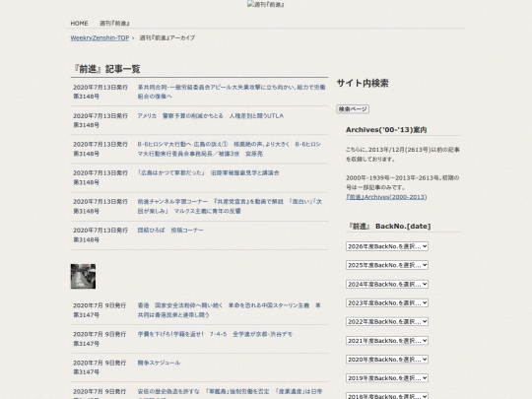
Task: Select the サイト内検索 heading
Action: [x=363, y=84]
